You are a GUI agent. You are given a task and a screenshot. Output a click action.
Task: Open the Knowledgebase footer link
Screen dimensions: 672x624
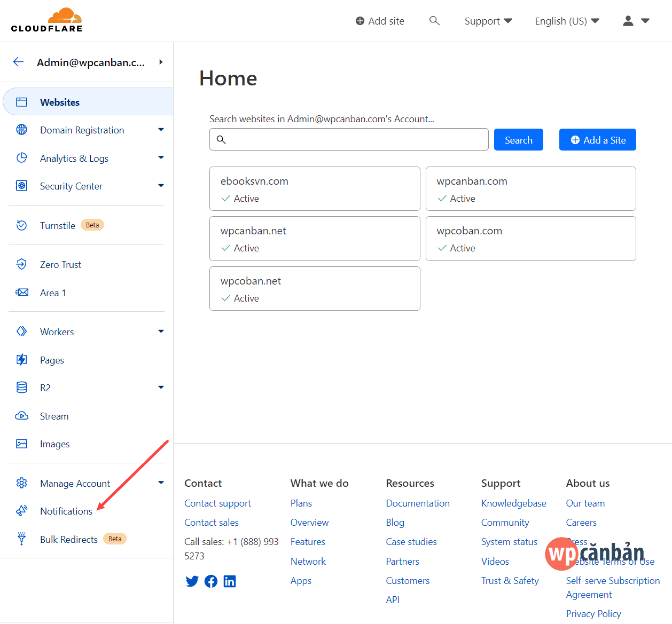513,503
